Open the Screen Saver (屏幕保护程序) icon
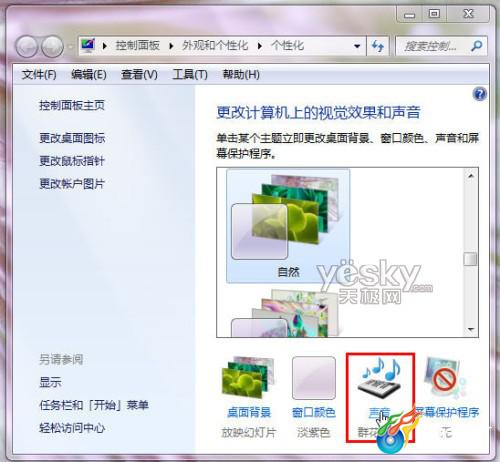Screen dimensions: 500x462 (x=445, y=378)
